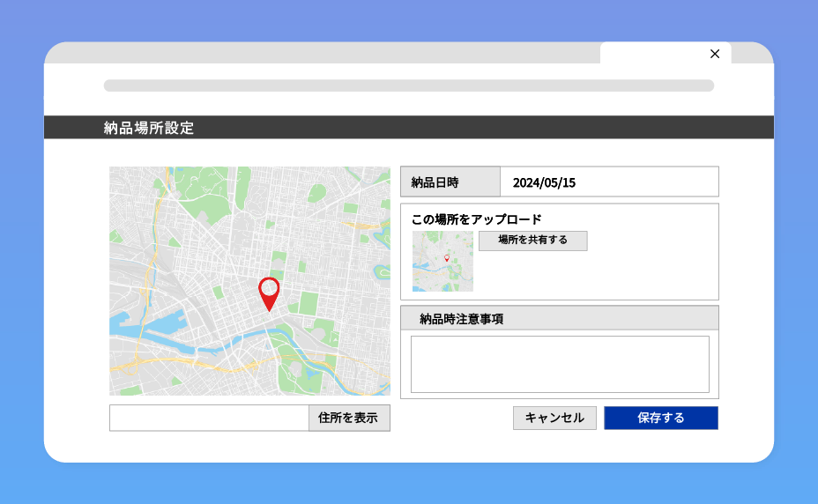Click the 納品場所設定 header title
Image resolution: width=818 pixels, height=504 pixels.
149,128
